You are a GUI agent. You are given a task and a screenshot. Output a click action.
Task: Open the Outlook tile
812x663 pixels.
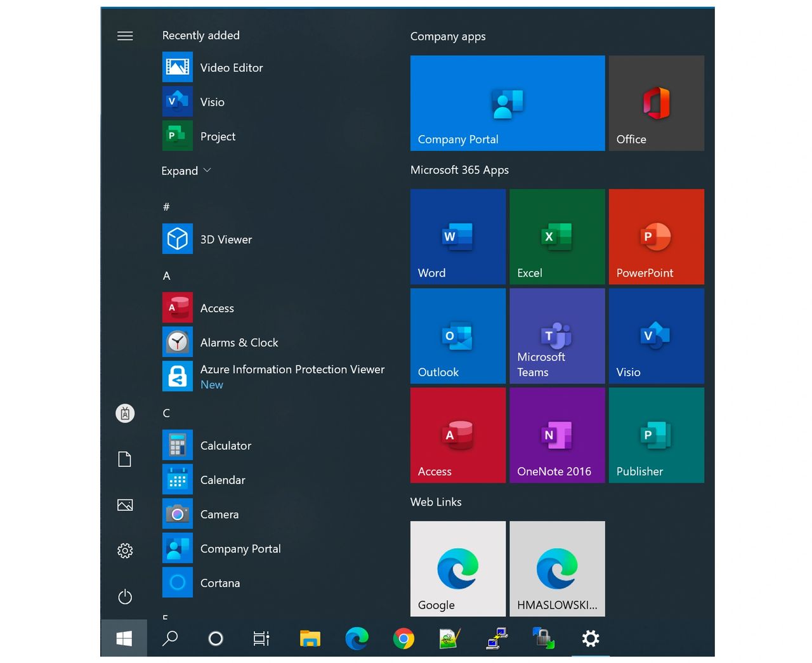[x=457, y=336]
